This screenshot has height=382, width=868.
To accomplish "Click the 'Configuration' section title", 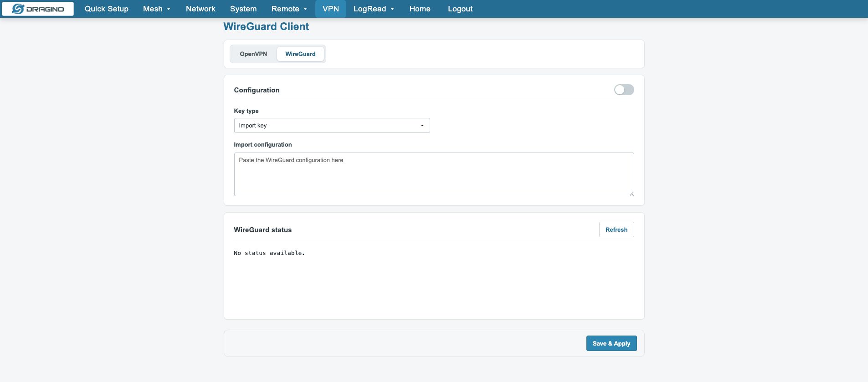I will click(257, 90).
